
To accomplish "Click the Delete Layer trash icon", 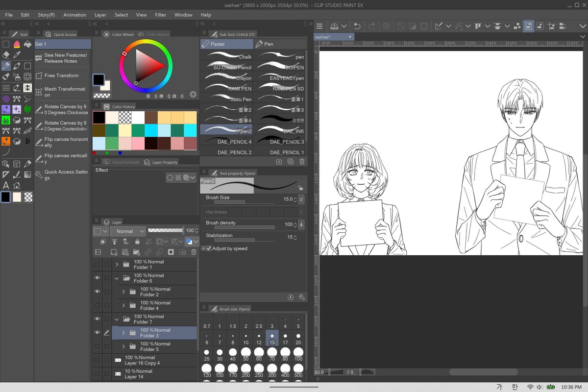I will [x=194, y=252].
